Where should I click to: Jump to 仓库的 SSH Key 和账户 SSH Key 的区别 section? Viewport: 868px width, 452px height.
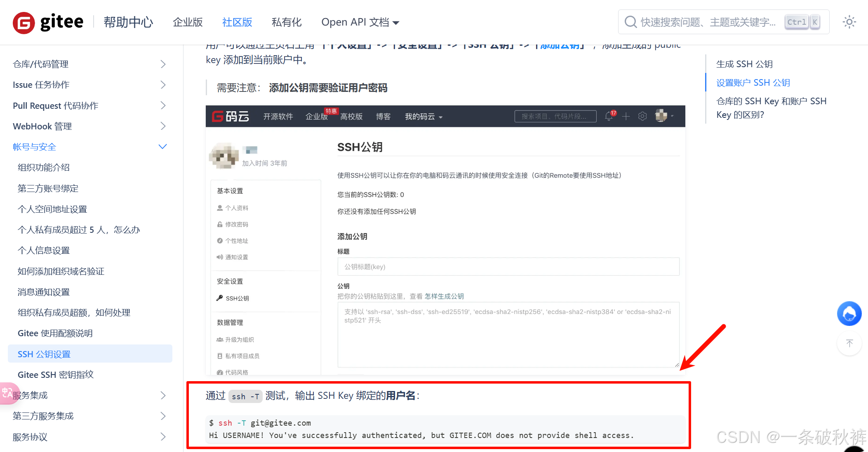coord(771,108)
